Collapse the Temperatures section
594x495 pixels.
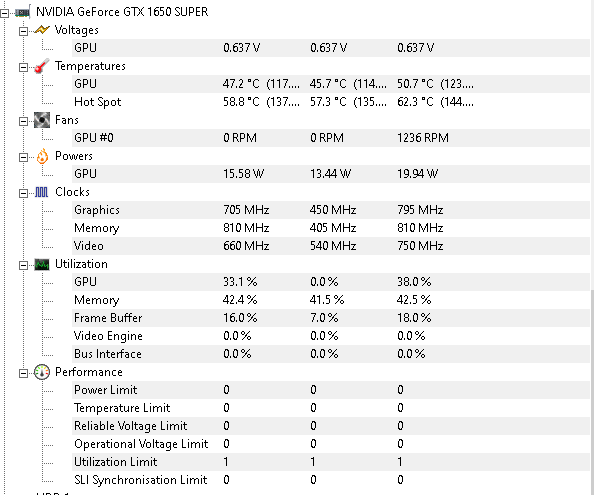pos(23,67)
